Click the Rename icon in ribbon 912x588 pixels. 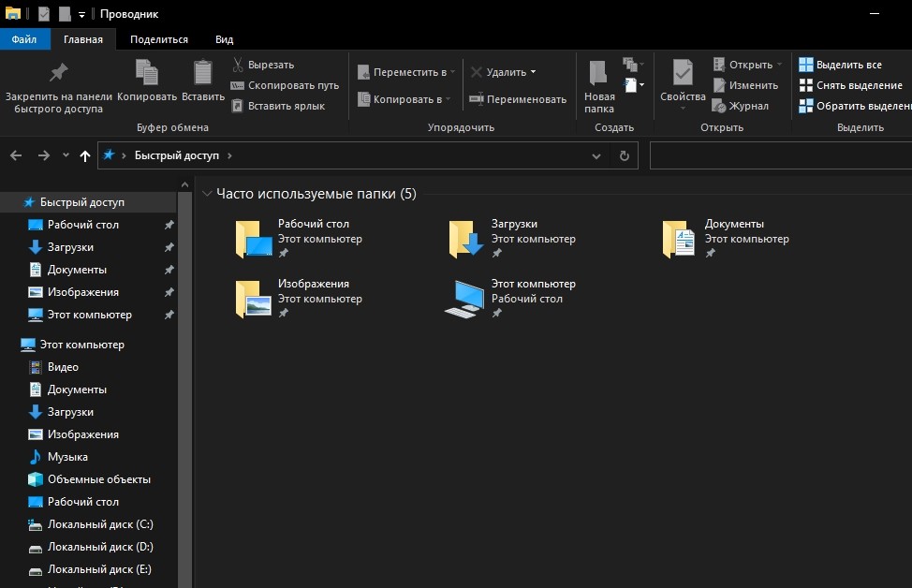(x=477, y=98)
